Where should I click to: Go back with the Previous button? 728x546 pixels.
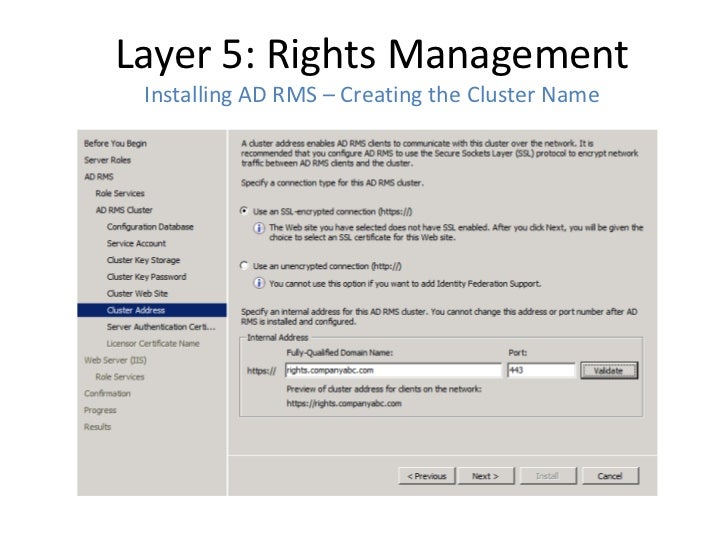point(427,476)
